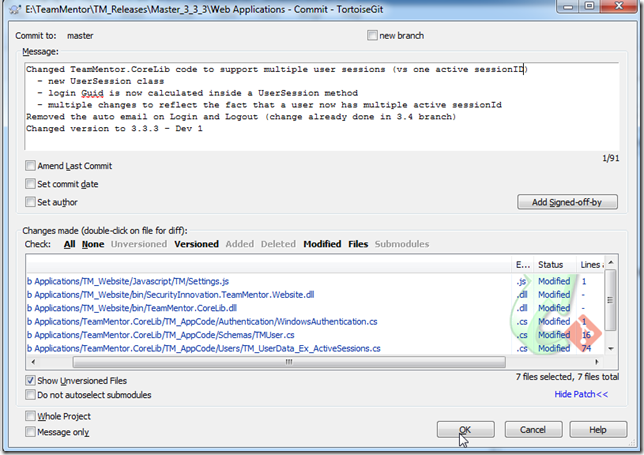The width and height of the screenshot is (644, 455).
Task: Click horizontal scrollbar right arrow
Action: pos(597,362)
